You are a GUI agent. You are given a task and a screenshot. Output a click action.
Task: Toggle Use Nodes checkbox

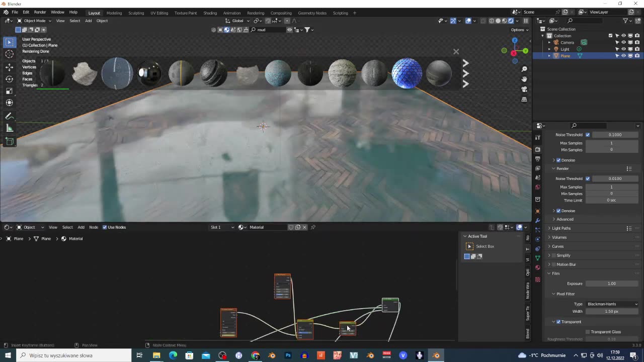[105, 227]
